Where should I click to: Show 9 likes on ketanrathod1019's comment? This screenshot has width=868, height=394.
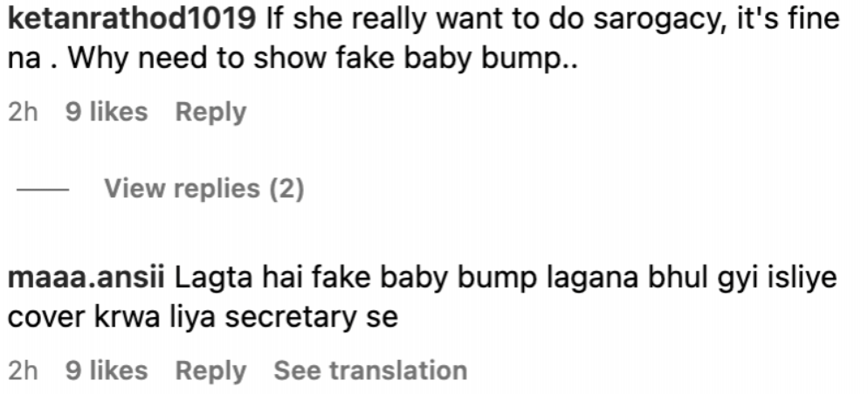click(107, 112)
